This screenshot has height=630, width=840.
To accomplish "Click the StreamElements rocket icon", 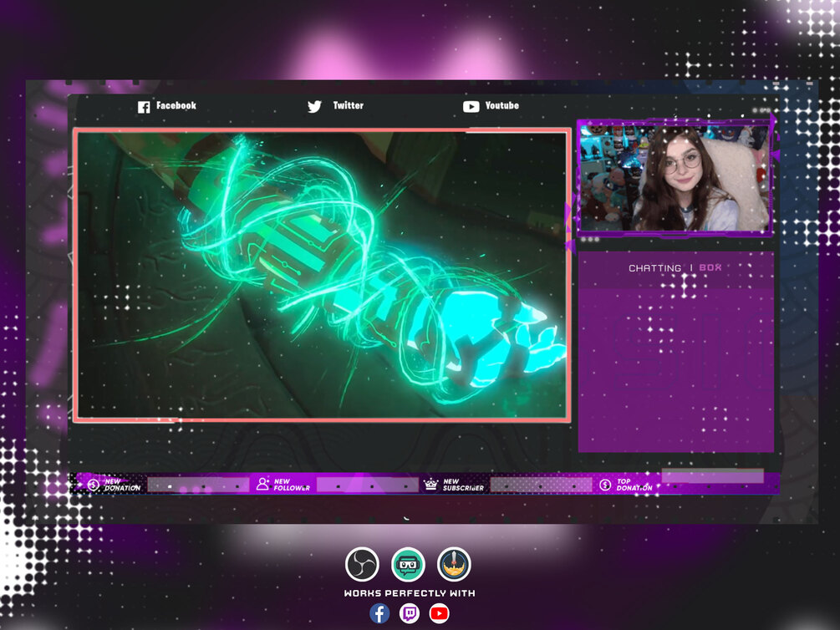I will (455, 564).
